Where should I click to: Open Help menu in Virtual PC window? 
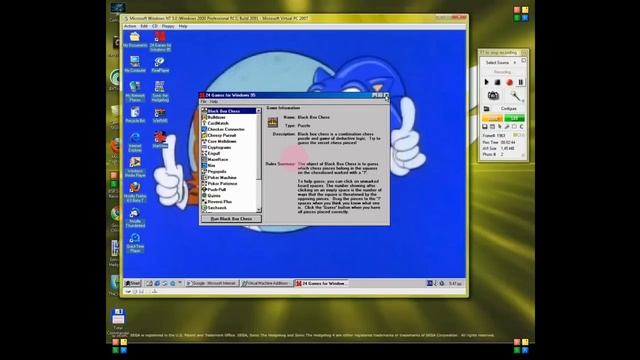coord(183,26)
